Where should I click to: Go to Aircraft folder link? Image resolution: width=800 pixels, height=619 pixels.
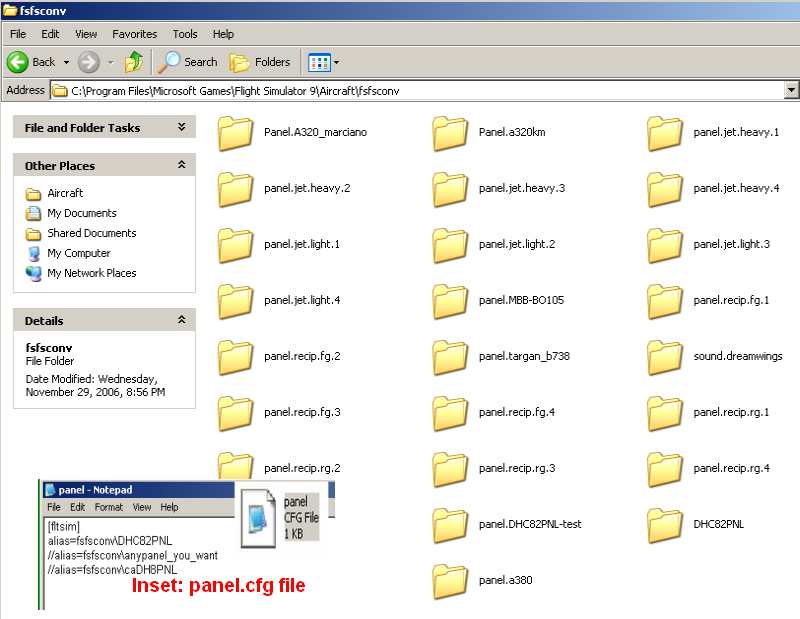(65, 193)
